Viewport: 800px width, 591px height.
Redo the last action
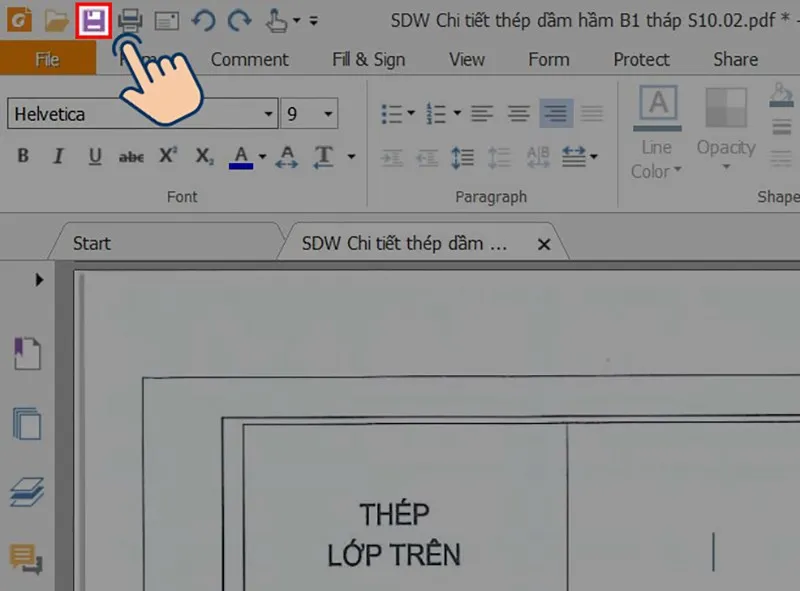coord(238,20)
